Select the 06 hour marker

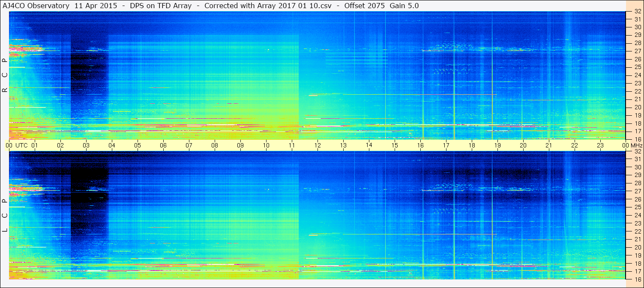(x=163, y=145)
